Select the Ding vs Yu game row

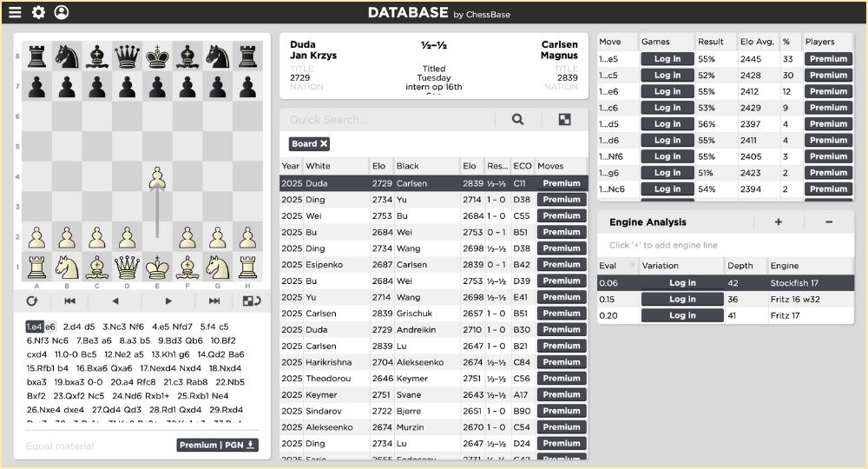point(433,200)
